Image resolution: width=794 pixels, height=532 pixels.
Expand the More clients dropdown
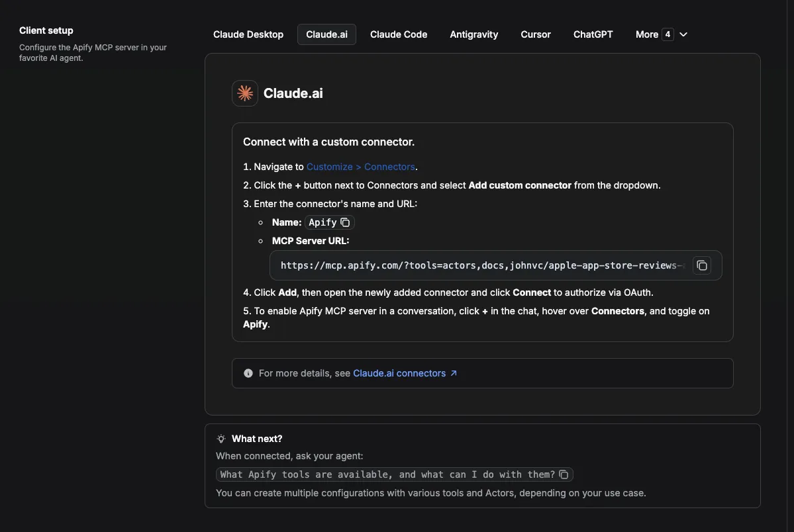(x=662, y=34)
